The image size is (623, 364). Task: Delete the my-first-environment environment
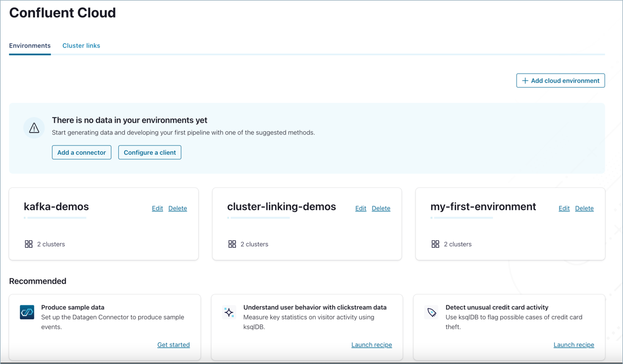(x=584, y=208)
